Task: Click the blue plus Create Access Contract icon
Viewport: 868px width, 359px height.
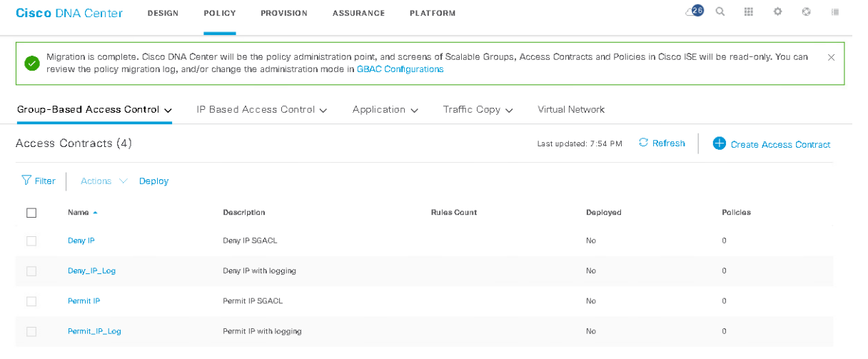Action: [x=719, y=143]
